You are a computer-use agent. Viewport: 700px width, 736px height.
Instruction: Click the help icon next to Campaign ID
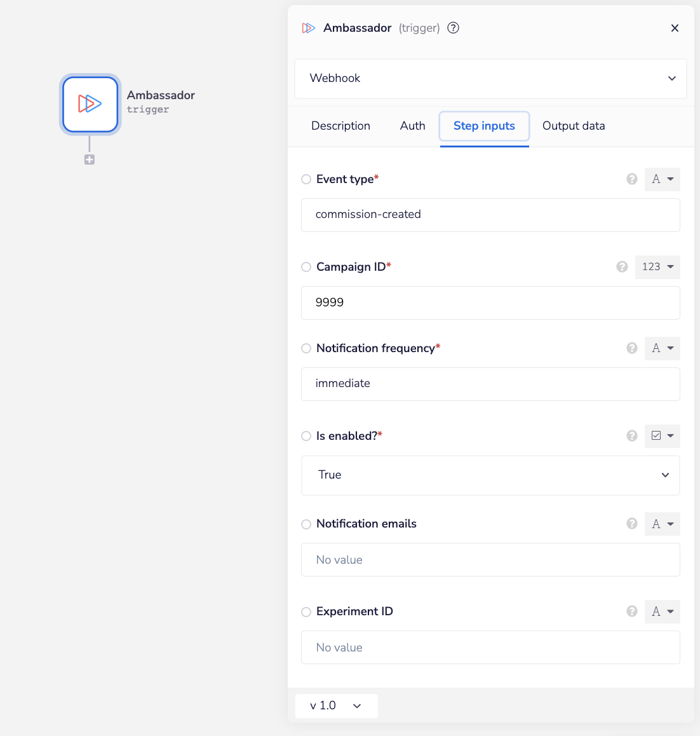[621, 267]
